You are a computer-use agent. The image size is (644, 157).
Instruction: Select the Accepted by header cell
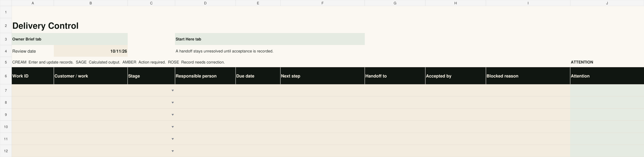455,76
